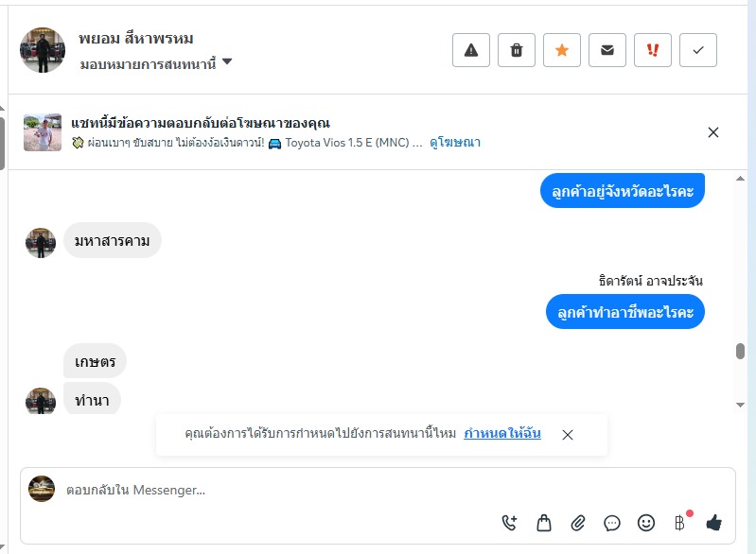
Task: Open the shopping bag icon
Action: click(x=544, y=522)
